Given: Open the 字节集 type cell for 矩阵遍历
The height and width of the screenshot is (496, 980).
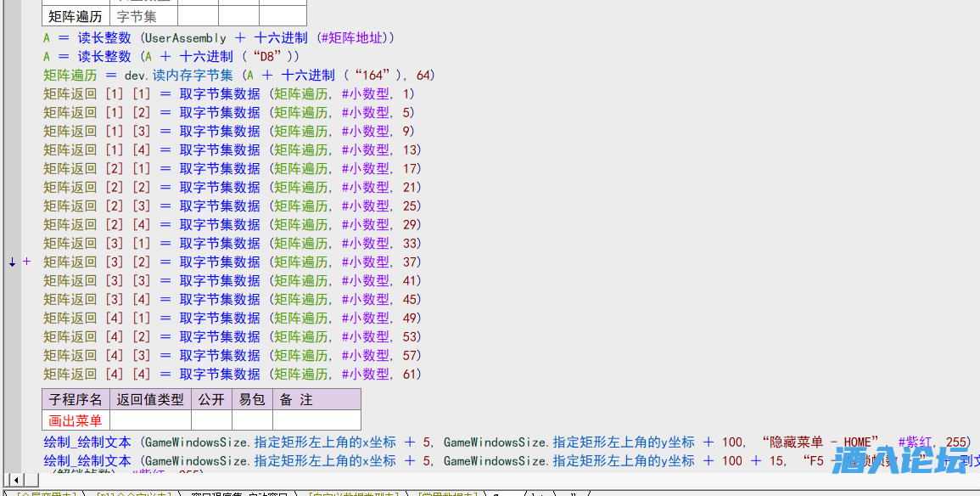Looking at the screenshot, I should [x=143, y=16].
